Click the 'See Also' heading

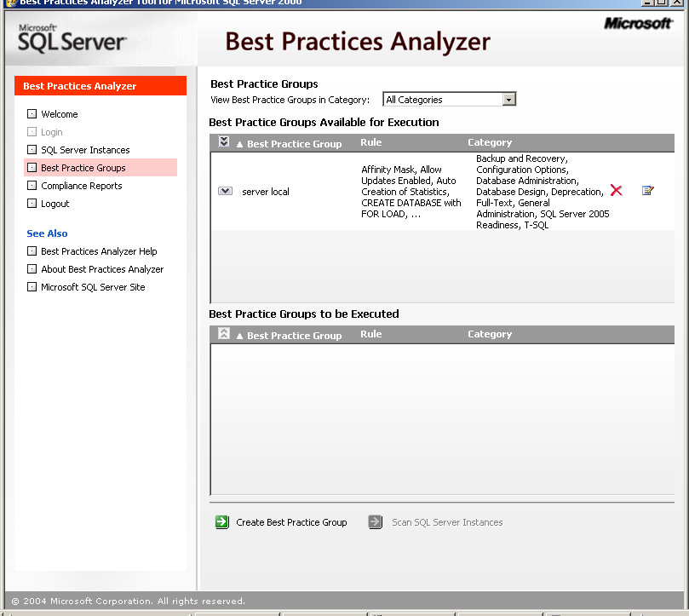coord(47,233)
